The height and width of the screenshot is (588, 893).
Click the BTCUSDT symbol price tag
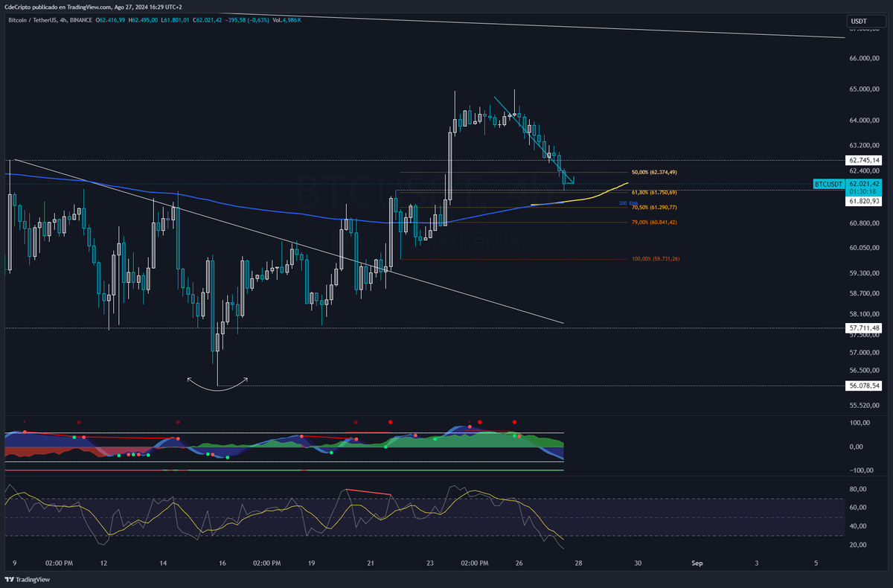pos(828,184)
